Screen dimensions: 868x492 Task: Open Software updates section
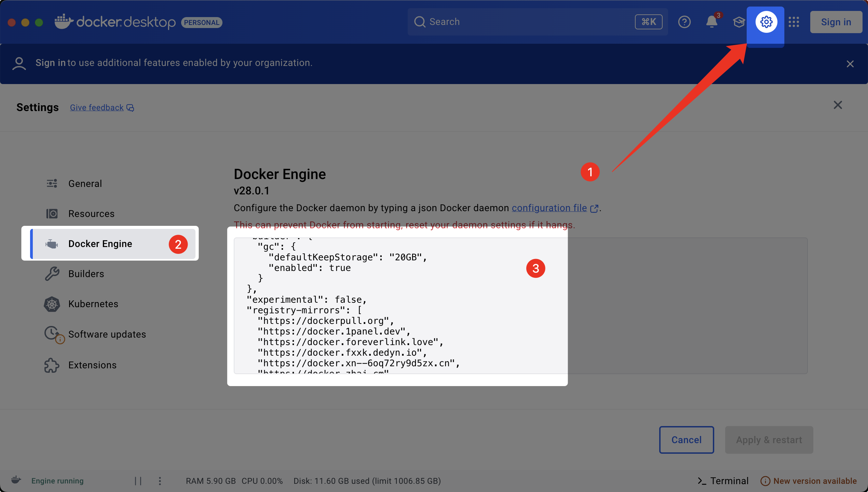[107, 334]
